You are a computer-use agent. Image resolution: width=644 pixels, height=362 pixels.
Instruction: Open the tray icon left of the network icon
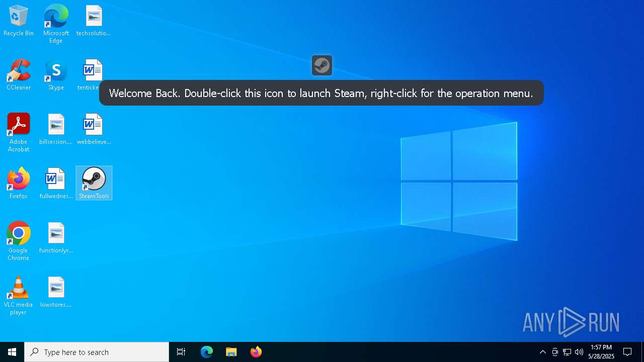coord(555,352)
